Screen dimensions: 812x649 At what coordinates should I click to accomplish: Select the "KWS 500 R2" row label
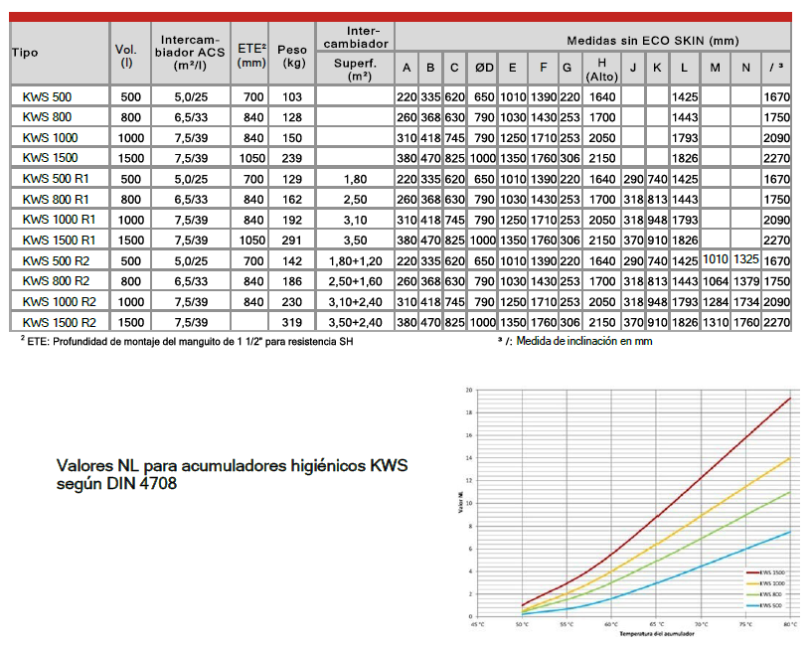pyautogui.click(x=58, y=260)
